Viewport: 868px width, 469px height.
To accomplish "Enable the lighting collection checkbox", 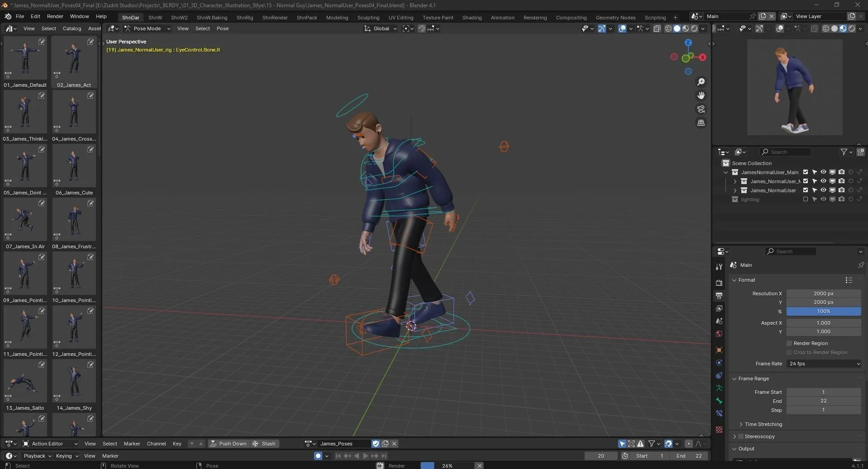I will pos(806,200).
